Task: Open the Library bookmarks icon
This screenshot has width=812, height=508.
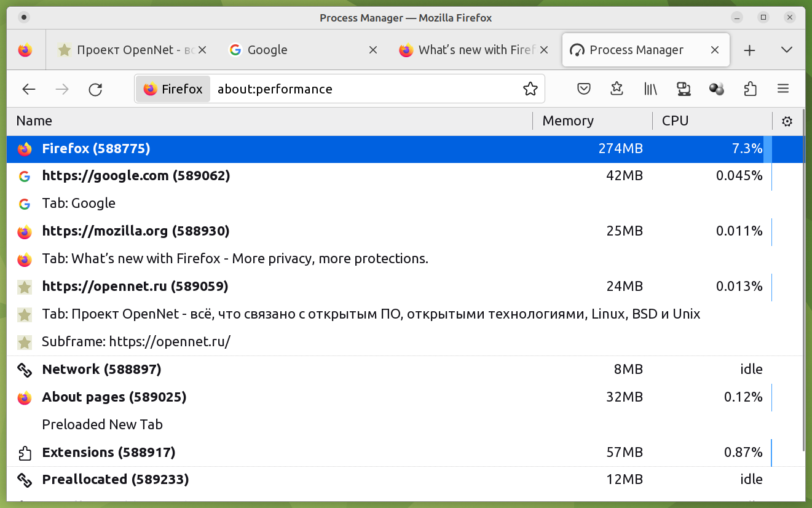Action: pos(650,89)
